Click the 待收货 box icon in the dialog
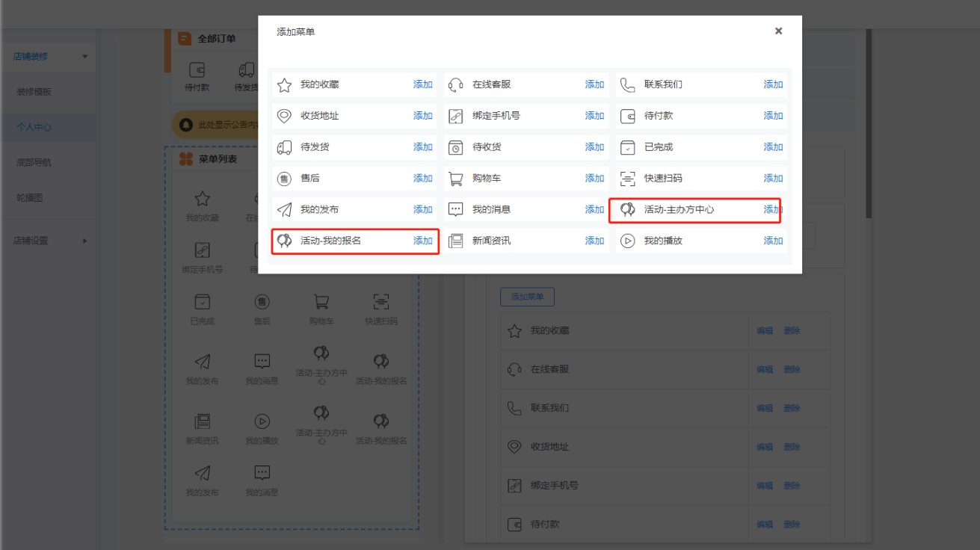This screenshot has height=550, width=980. click(455, 148)
